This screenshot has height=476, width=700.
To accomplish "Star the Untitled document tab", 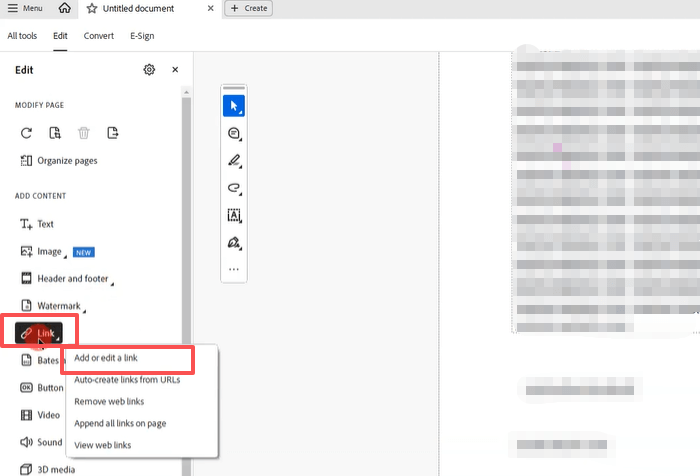I will pos(92,8).
